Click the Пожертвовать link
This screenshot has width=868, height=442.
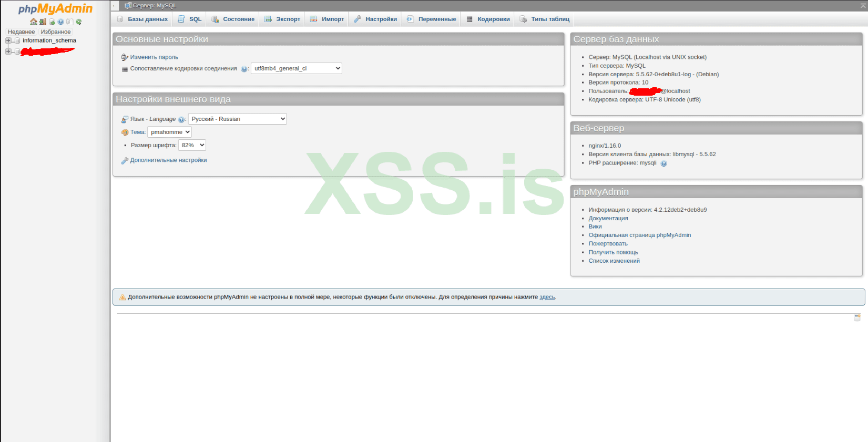pos(608,243)
